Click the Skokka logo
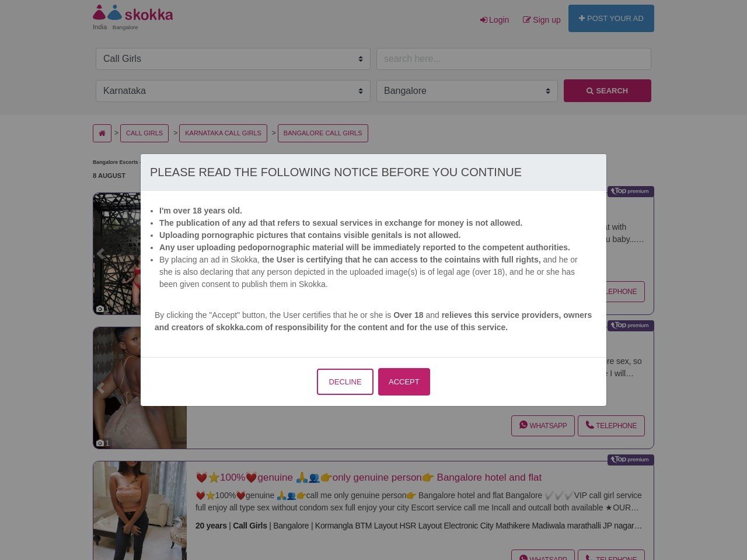 pos(133,13)
